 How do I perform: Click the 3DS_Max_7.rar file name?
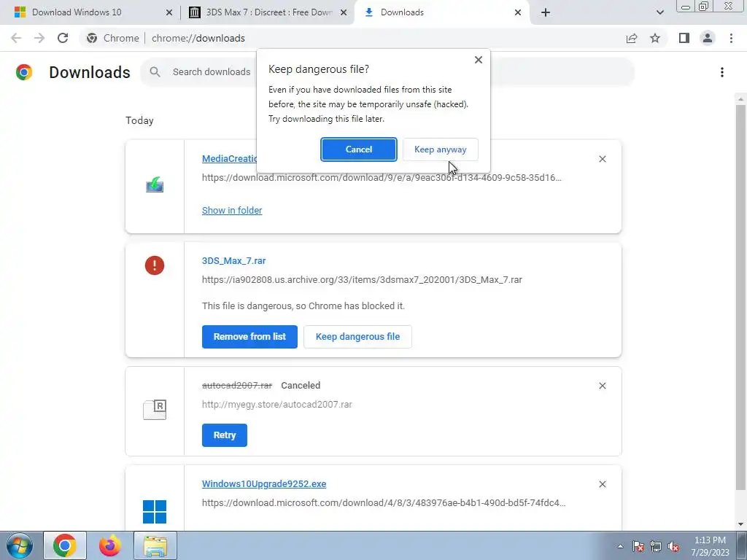pos(234,261)
